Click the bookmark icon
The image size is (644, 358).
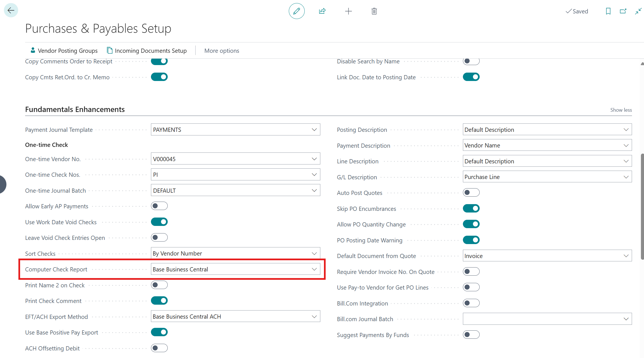click(x=608, y=11)
